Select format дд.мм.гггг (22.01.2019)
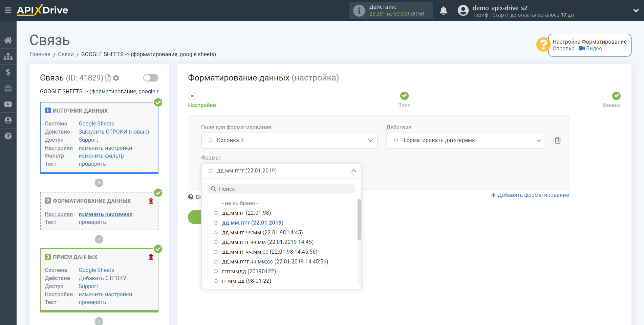644x325 pixels. [x=253, y=223]
